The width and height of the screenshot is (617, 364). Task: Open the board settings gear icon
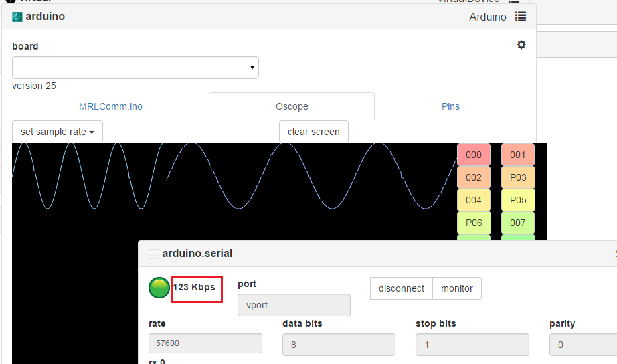[x=521, y=45]
